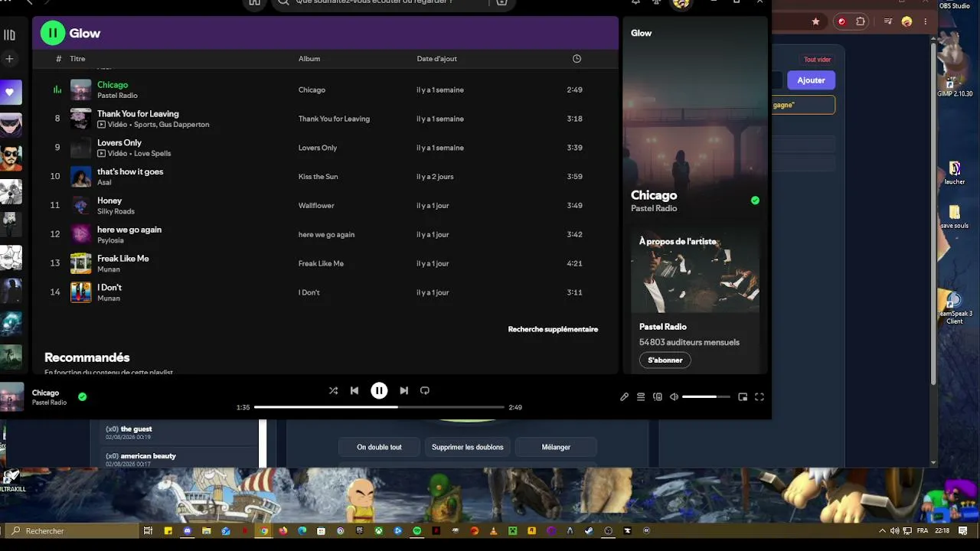The image size is (980, 551).
Task: Open the GIMP 2.10.30 desktop shortcut
Action: point(954,84)
